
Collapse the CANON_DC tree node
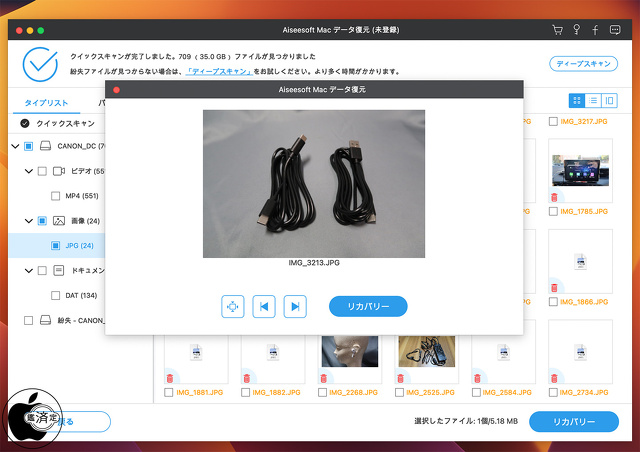coord(15,146)
